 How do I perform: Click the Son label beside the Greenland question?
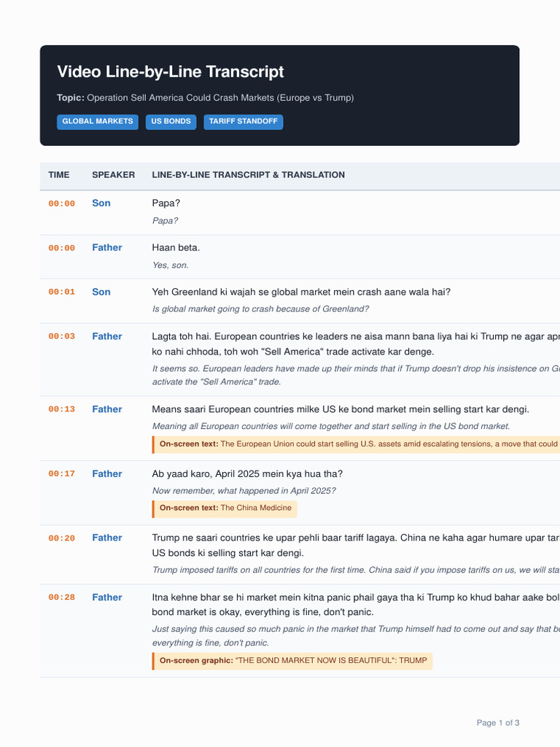101,292
